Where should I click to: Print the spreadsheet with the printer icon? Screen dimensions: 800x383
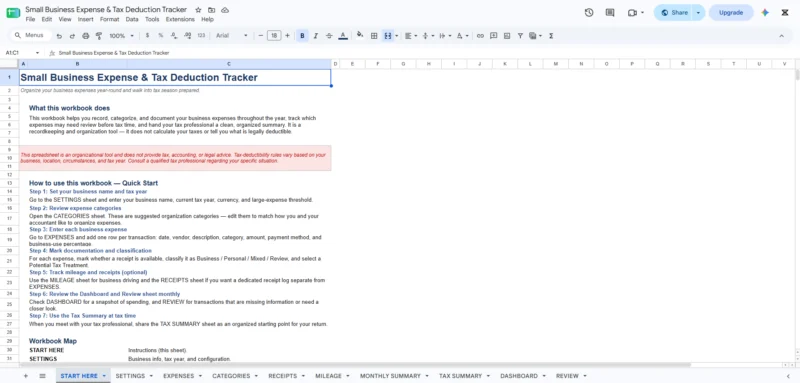click(86, 36)
